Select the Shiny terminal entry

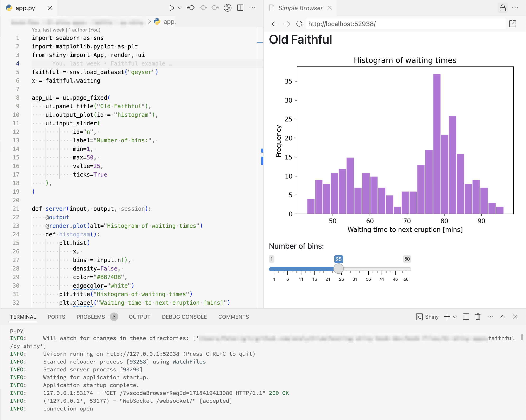tap(429, 317)
